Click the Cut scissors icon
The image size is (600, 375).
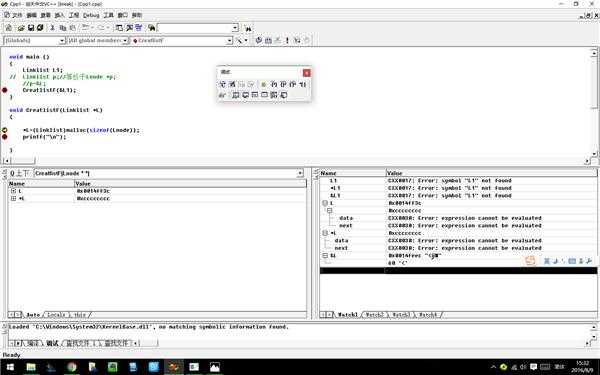click(53, 28)
